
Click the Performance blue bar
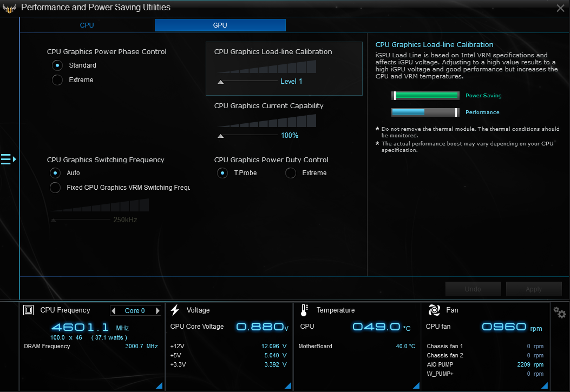click(x=425, y=112)
